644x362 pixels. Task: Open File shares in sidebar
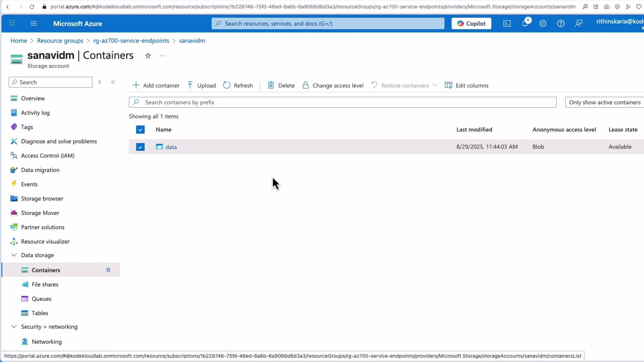(x=45, y=285)
